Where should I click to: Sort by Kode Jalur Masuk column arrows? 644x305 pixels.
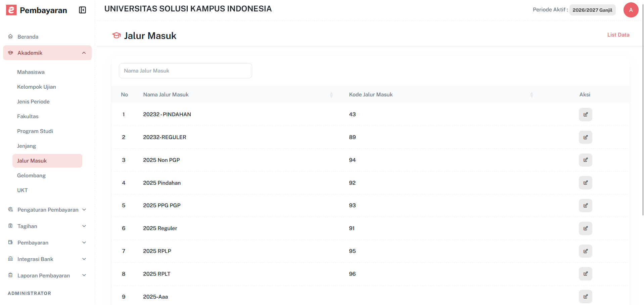tap(532, 95)
